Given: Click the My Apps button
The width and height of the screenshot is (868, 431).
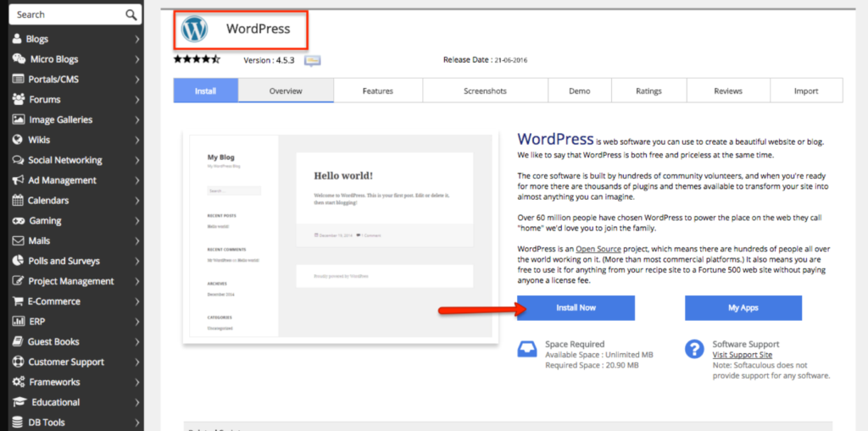Looking at the screenshot, I should 743,307.
